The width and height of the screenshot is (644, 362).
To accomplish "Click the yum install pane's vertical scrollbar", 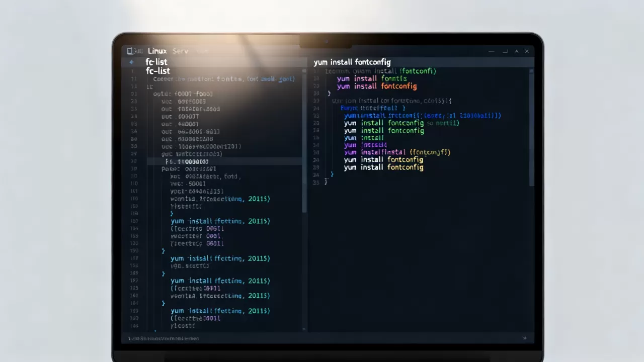I will coord(531,128).
